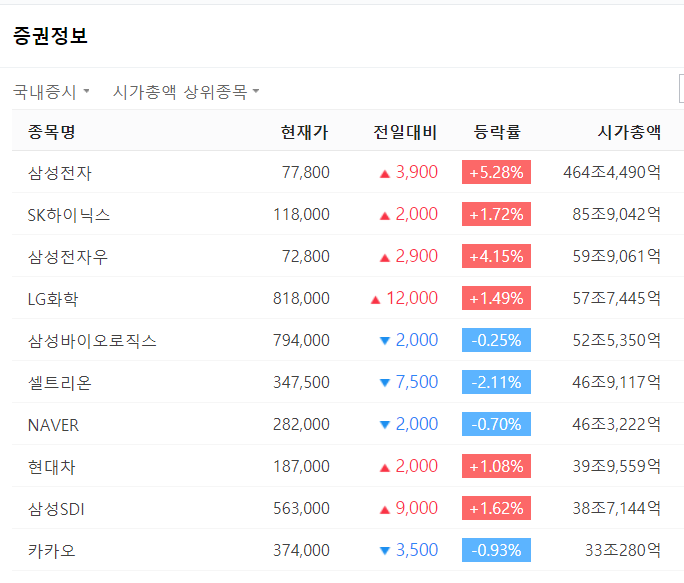Open LG화학 stock link
Screen dimensions: 684x583
pos(53,299)
